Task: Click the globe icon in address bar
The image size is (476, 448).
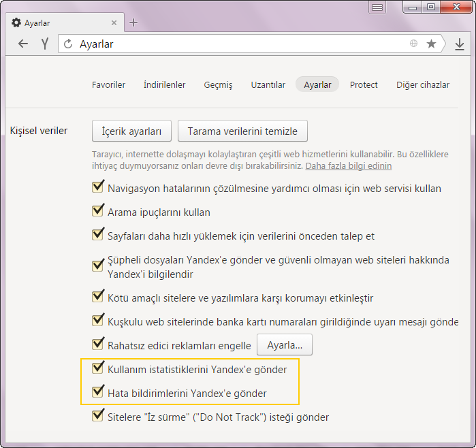Action: pos(413,44)
